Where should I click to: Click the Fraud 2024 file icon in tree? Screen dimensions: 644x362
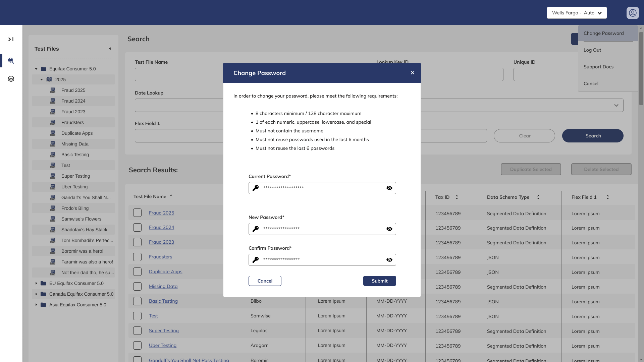pyautogui.click(x=53, y=101)
